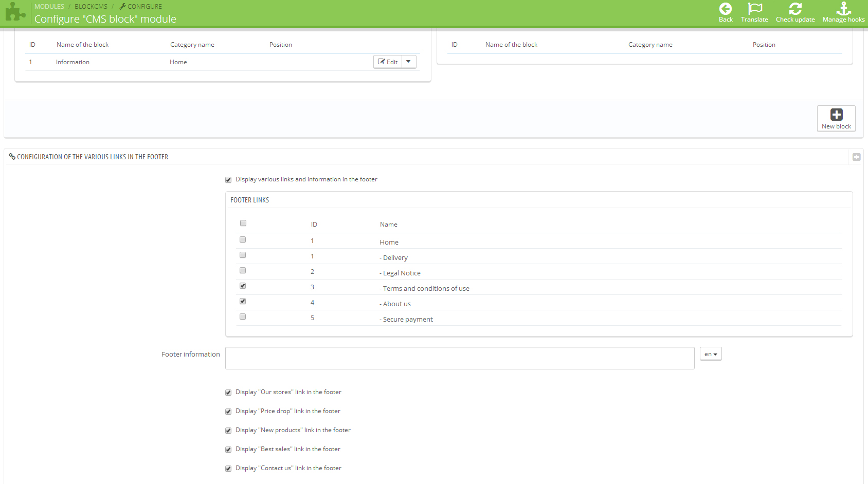The image size is (868, 484).
Task: Disable Display "Our stores" link checkbox
Action: coord(228,393)
